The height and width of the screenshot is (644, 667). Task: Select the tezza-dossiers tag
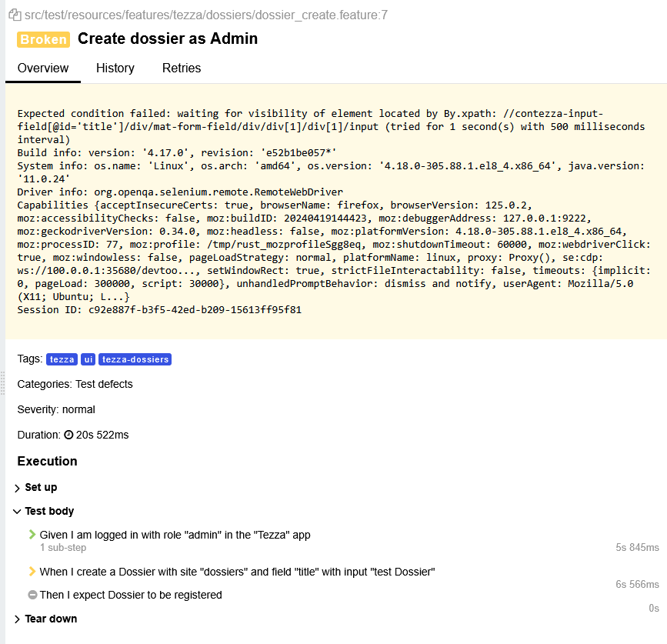[x=135, y=359]
